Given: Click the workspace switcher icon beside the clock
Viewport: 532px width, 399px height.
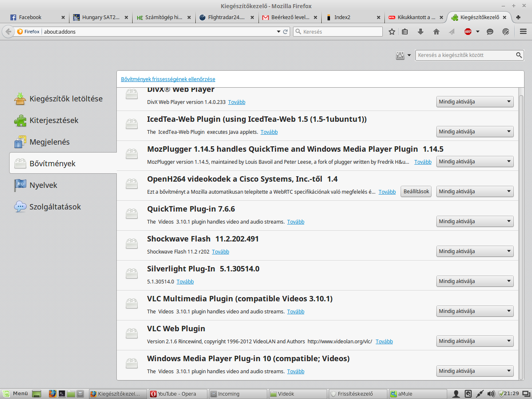Looking at the screenshot, I should [526, 394].
